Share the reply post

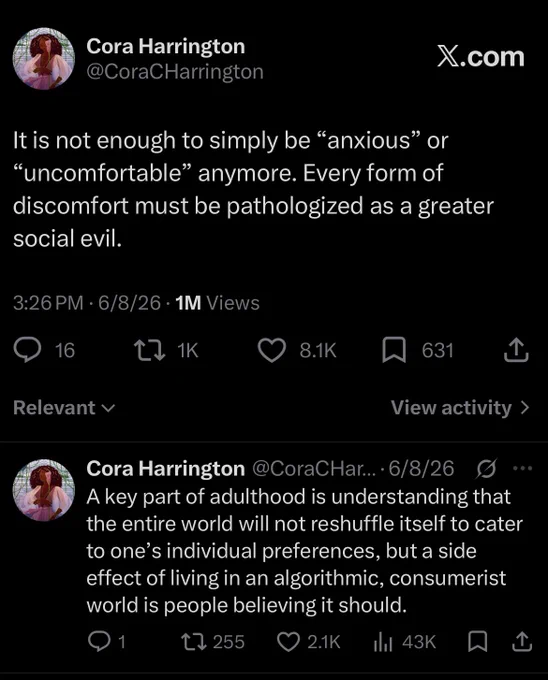[522, 641]
